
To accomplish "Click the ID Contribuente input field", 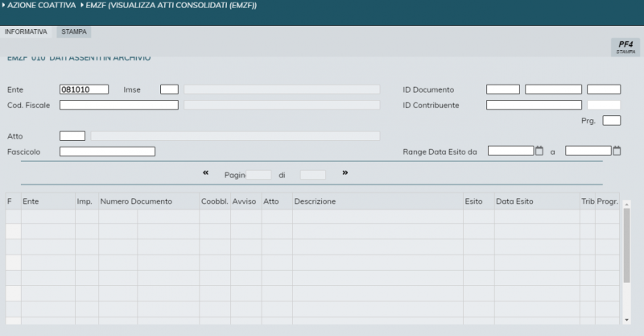I will pyautogui.click(x=534, y=105).
